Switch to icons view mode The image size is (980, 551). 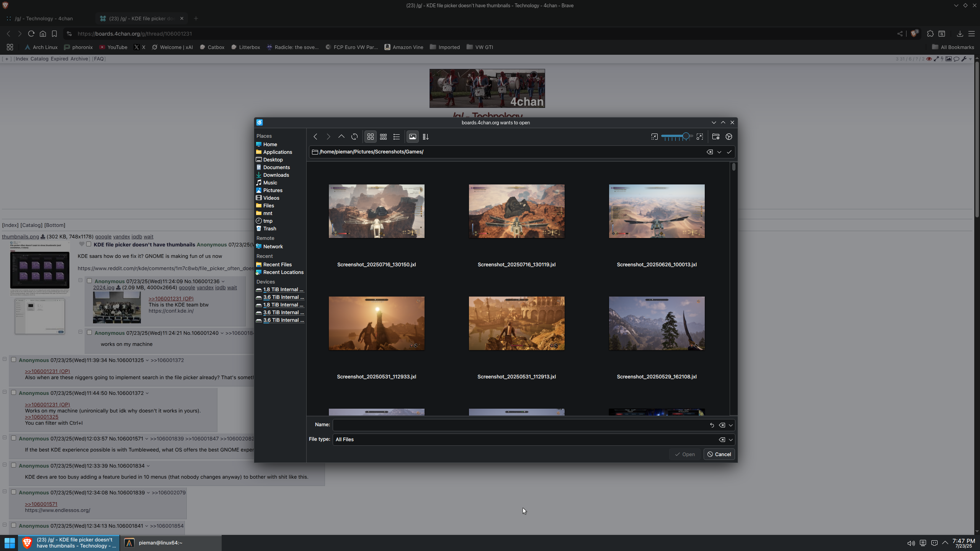tap(370, 137)
